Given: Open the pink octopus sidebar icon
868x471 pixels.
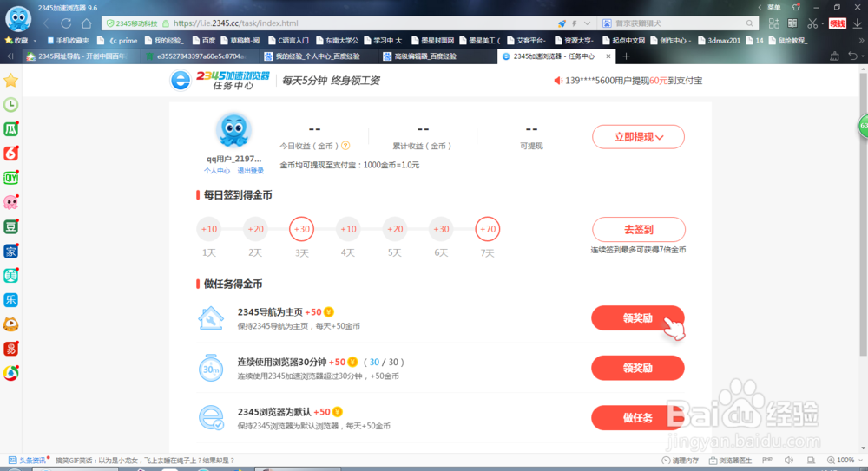Looking at the screenshot, I should (x=10, y=202).
